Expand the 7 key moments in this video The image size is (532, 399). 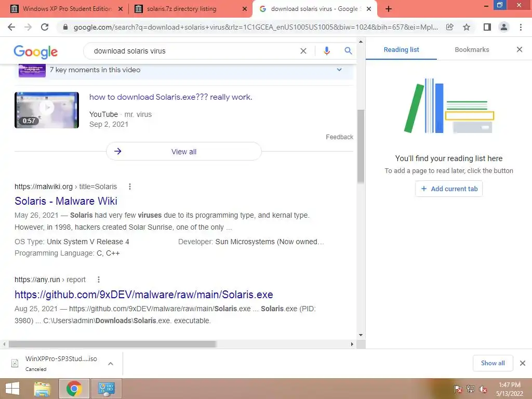(339, 70)
